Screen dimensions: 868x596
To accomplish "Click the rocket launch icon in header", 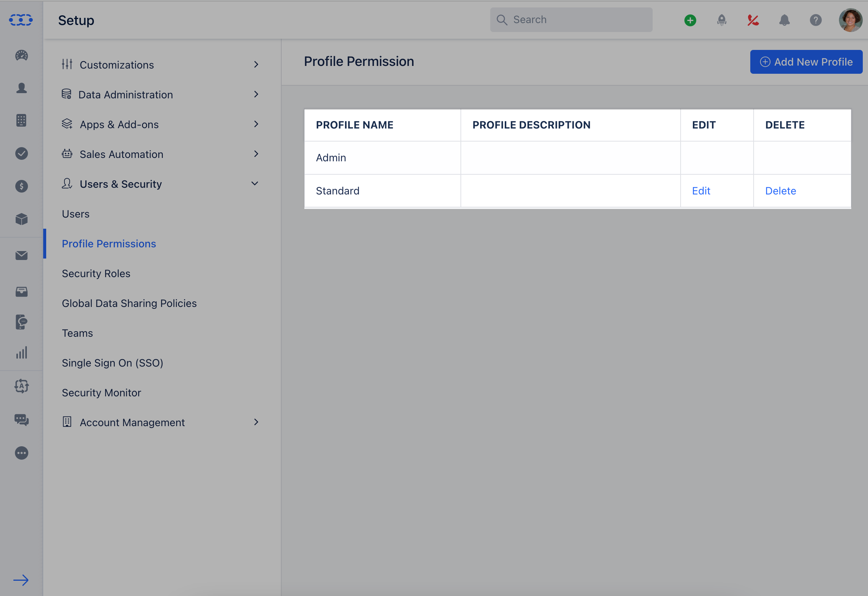I will [x=722, y=20].
